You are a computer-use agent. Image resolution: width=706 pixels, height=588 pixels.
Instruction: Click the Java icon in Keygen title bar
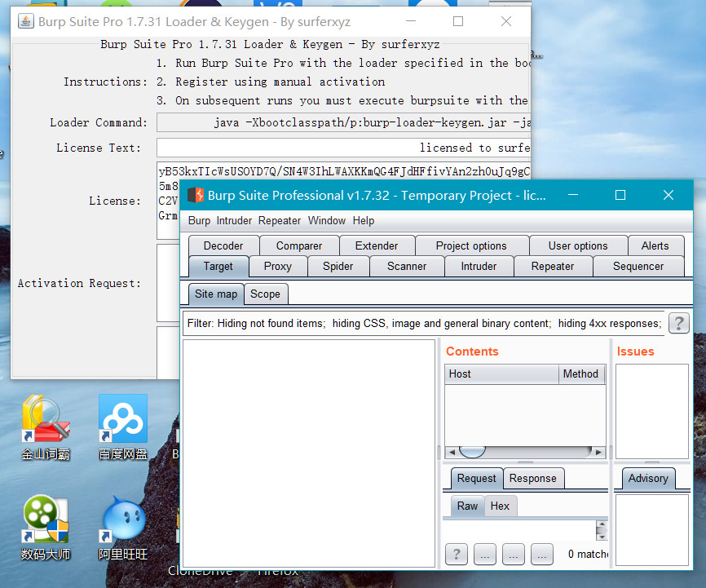(x=26, y=21)
